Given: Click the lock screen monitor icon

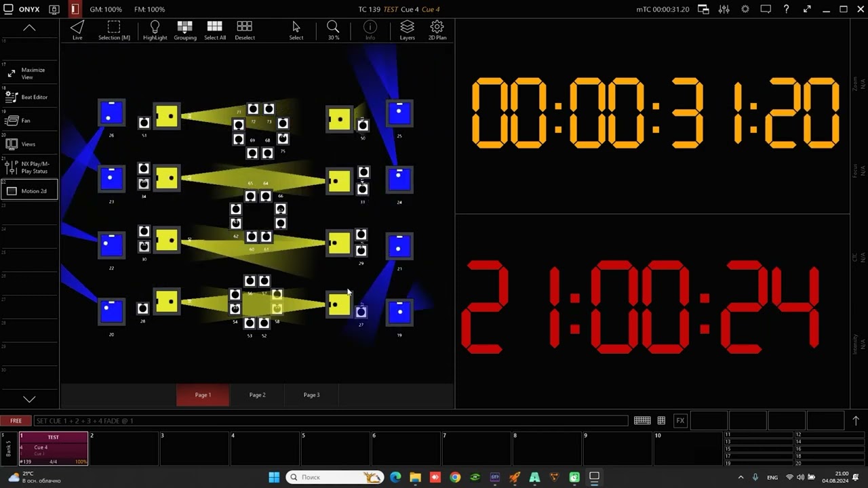Looking at the screenshot, I should point(54,9).
